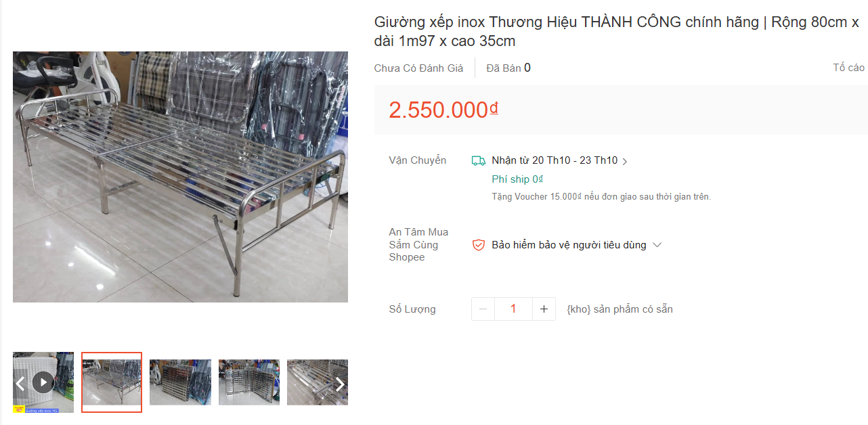This screenshot has height=425, width=868.
Task: Show previous thumbnails with left arrow
Action: click(20, 384)
